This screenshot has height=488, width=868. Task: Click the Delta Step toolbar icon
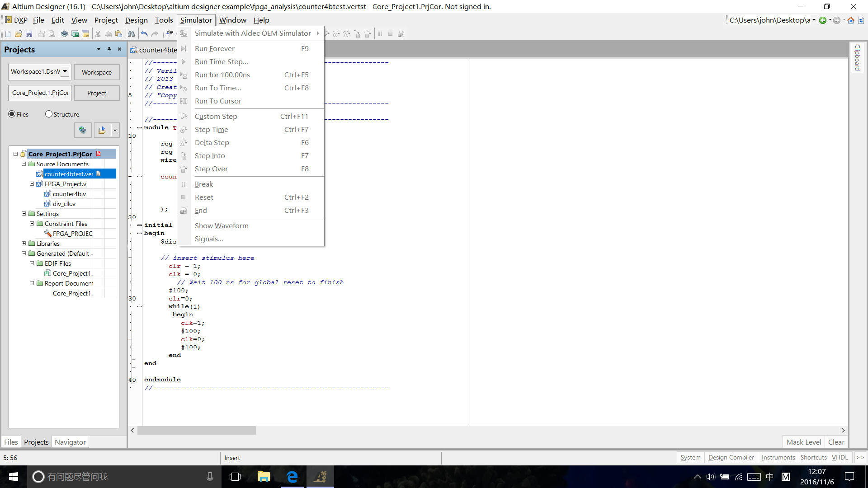tap(346, 34)
